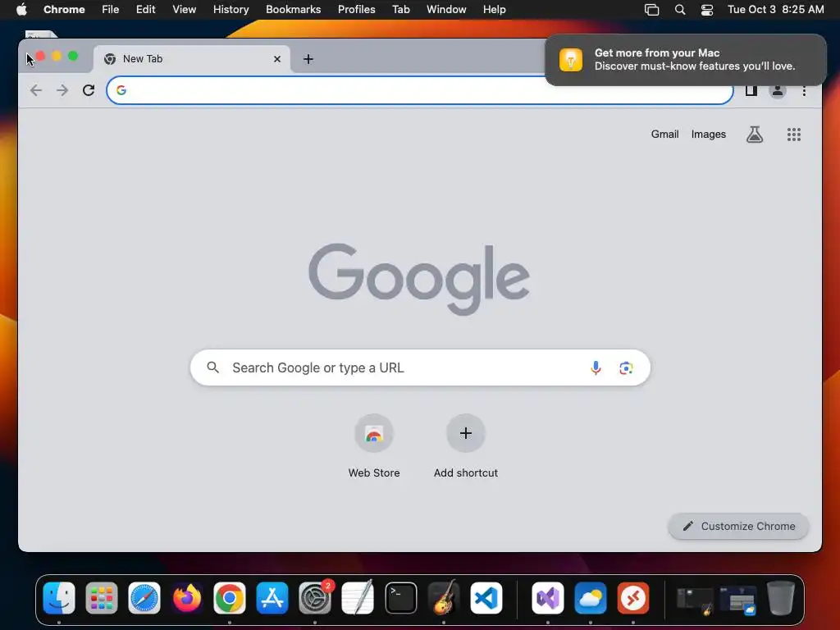This screenshot has height=630, width=840.
Task: Open the Gmail link
Action: coord(664,135)
